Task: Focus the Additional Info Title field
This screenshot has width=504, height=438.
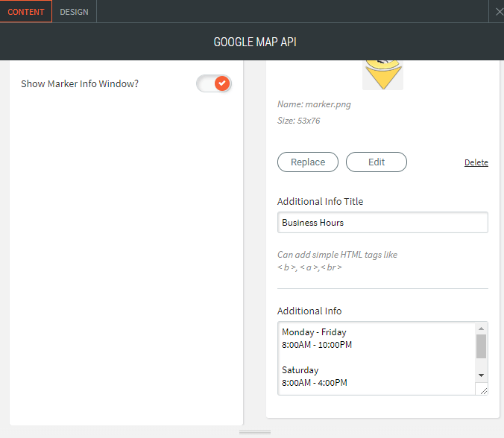Action: (382, 223)
